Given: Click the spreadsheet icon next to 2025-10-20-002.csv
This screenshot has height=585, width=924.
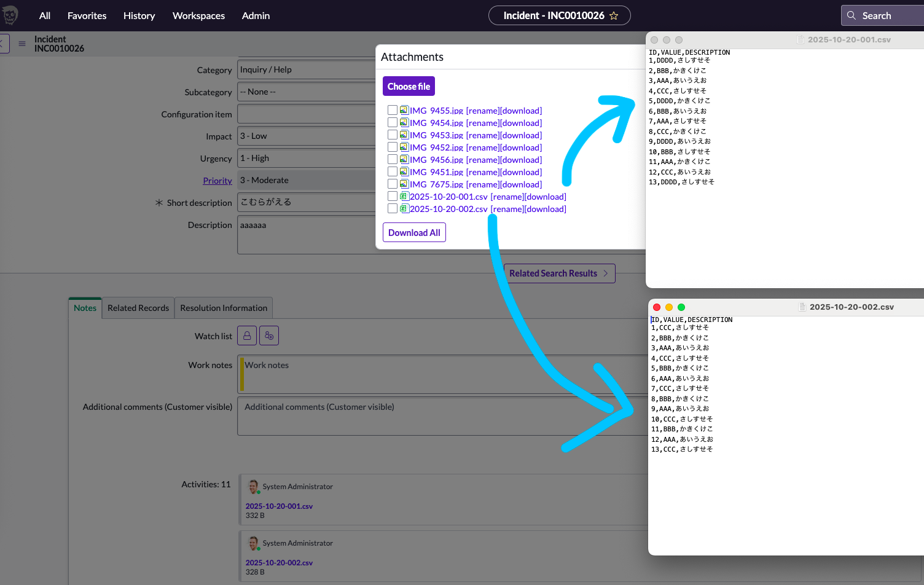Looking at the screenshot, I should click(x=404, y=208).
